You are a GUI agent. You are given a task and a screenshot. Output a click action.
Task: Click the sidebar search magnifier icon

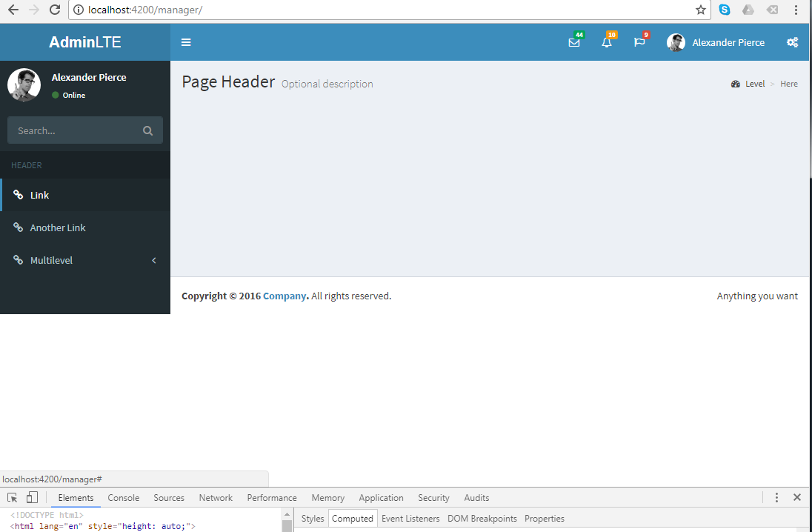147,130
